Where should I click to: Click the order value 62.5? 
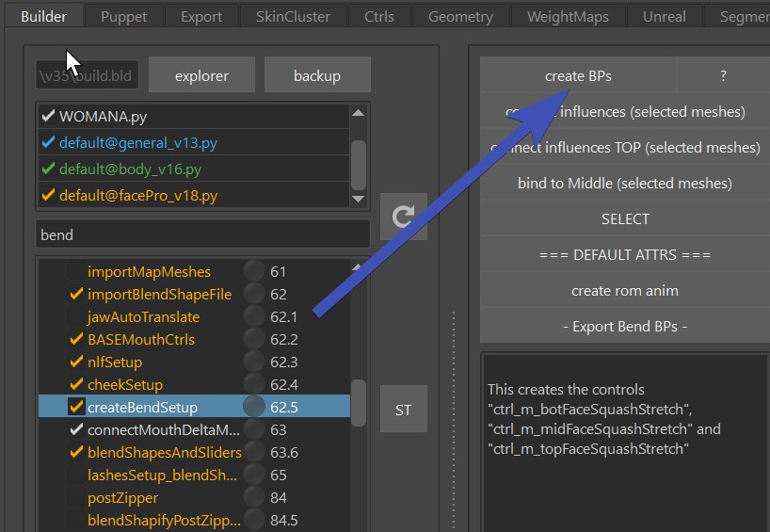tap(284, 407)
